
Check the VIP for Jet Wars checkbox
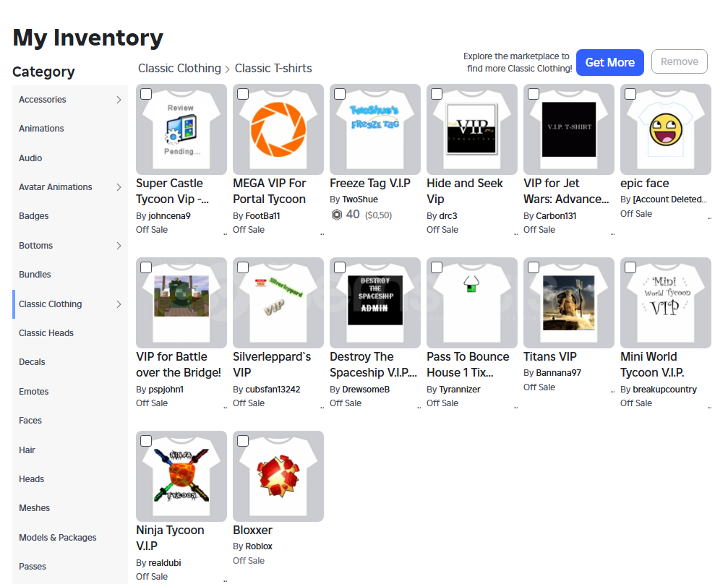534,94
